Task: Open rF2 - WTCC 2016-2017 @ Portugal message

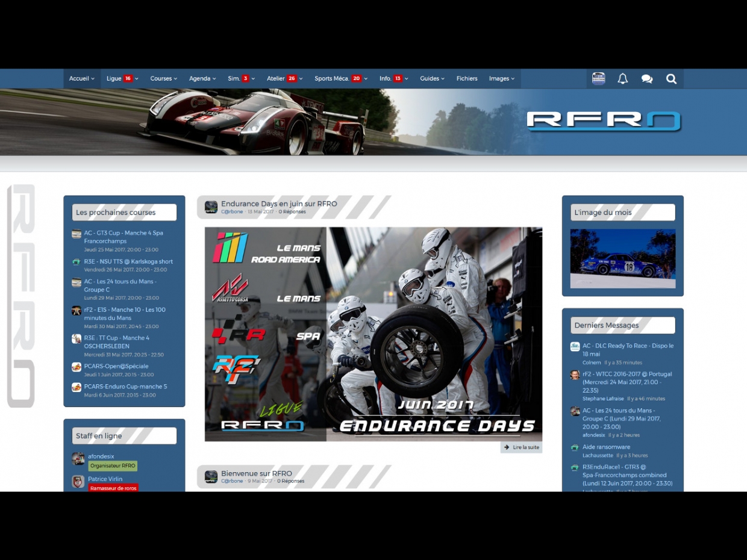Action: point(627,382)
